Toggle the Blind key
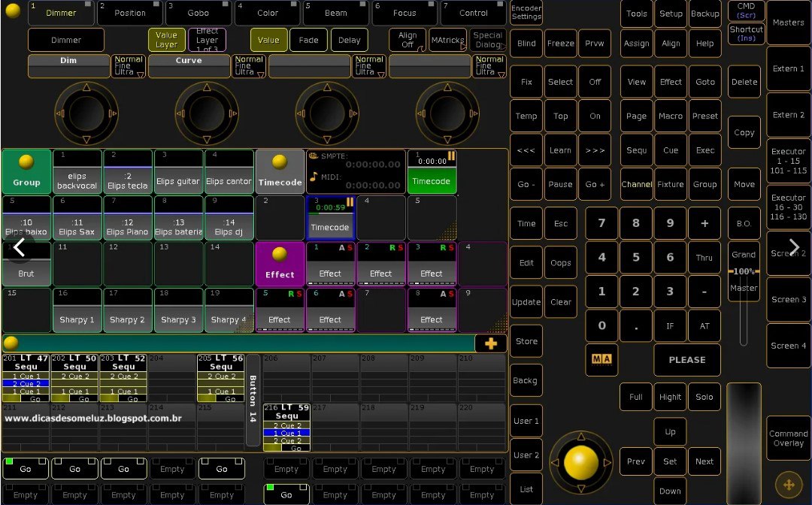 [526, 44]
